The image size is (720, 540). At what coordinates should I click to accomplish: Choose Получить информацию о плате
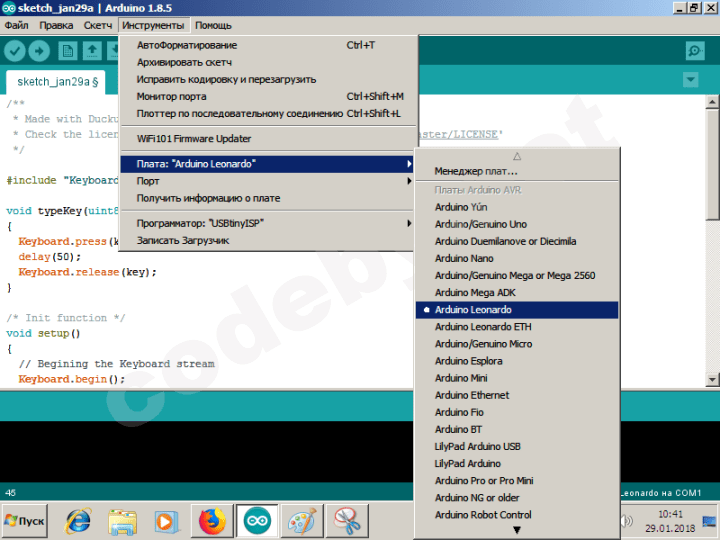[269, 198]
